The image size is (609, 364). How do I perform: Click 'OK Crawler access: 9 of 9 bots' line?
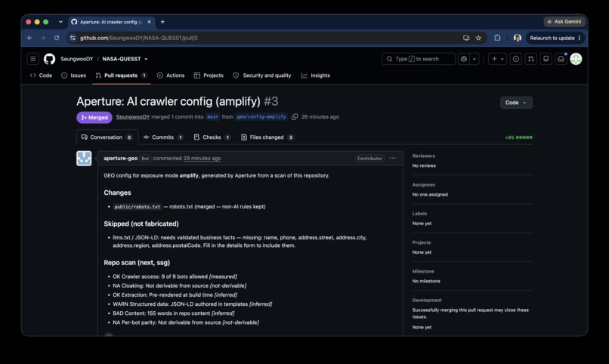point(175,276)
